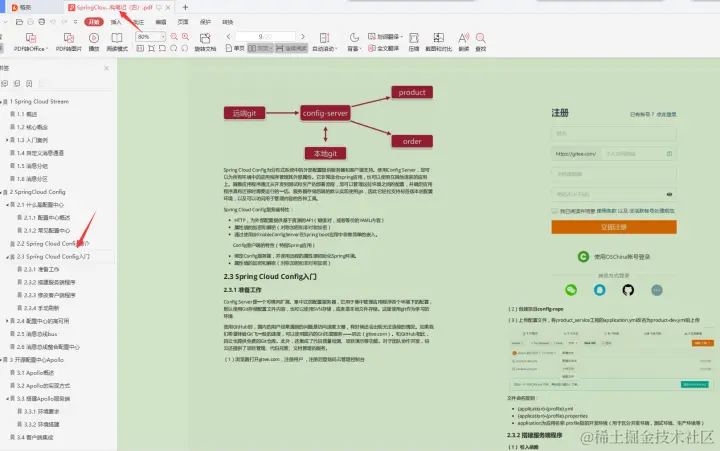Click the screenshot and compare icon
The image size is (720, 451).
coord(439,38)
